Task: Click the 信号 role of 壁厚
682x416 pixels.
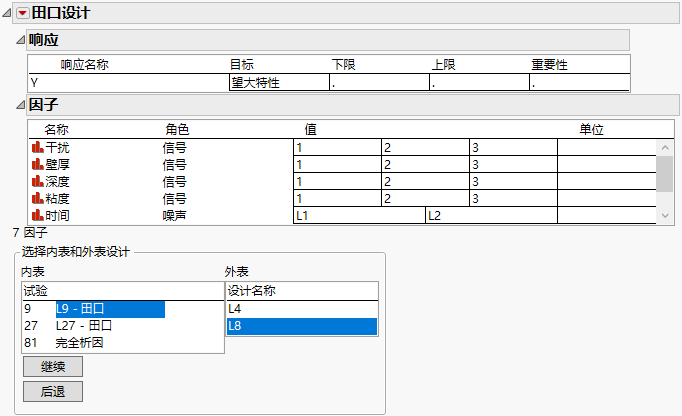Action: pyautogui.click(x=174, y=164)
